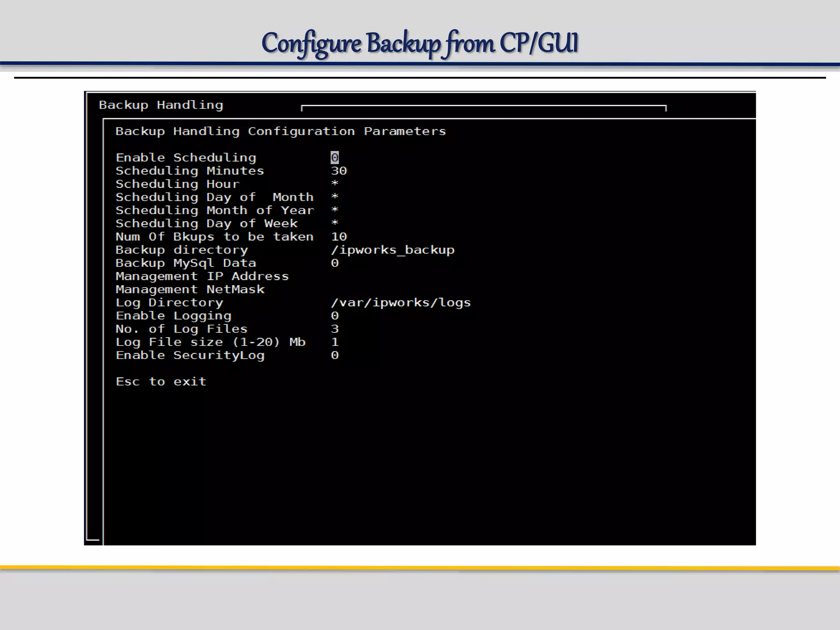
Task: Click the Num Of Bkups value 10
Action: tap(339, 237)
